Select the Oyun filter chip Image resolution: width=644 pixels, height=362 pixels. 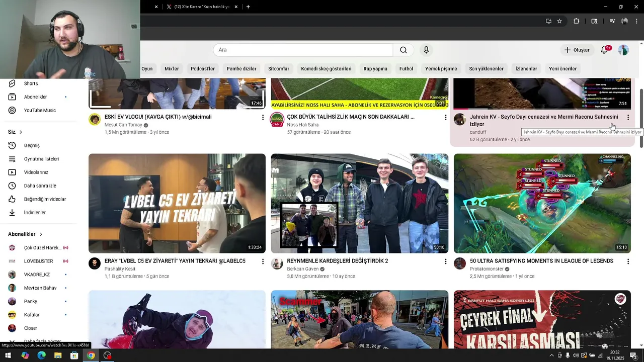point(147,68)
